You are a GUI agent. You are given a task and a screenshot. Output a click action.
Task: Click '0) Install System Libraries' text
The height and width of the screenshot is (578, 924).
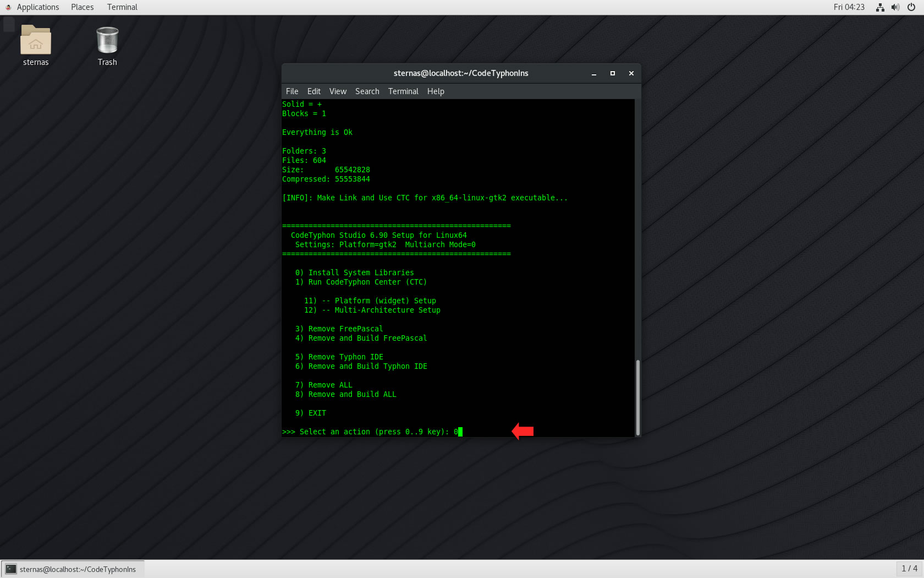[x=355, y=272]
